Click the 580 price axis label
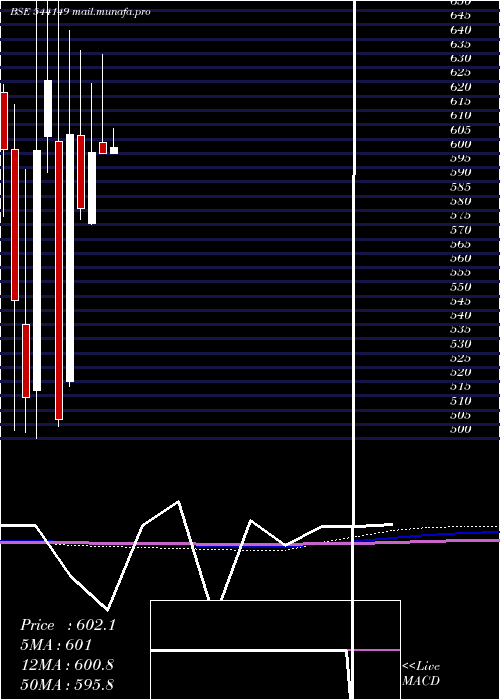Image resolution: width=500 pixels, height=700 pixels. pos(460,201)
